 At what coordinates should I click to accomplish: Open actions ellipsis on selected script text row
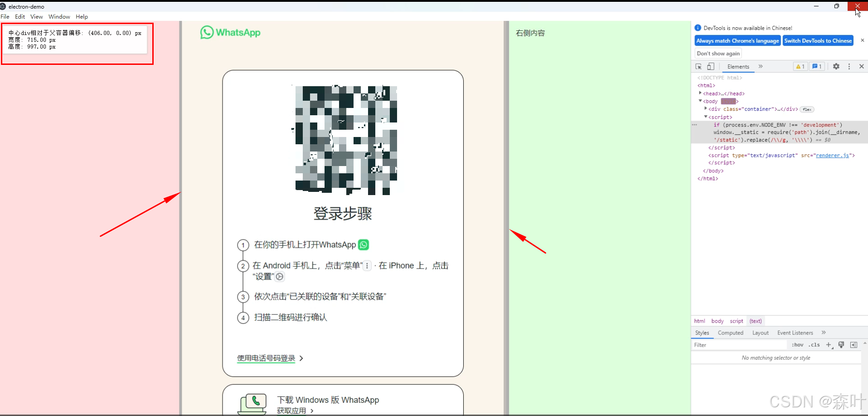(694, 125)
